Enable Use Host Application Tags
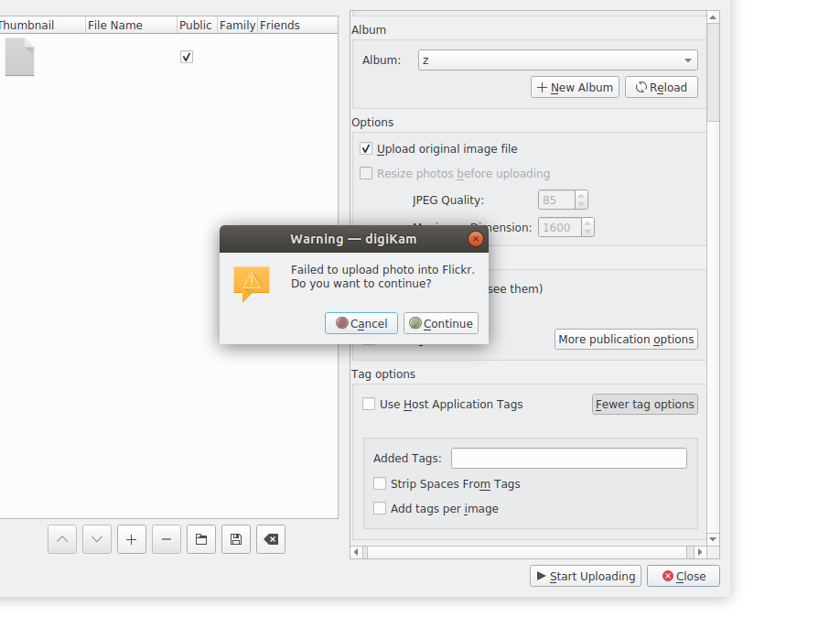This screenshot has height=628, width=840. 369,405
